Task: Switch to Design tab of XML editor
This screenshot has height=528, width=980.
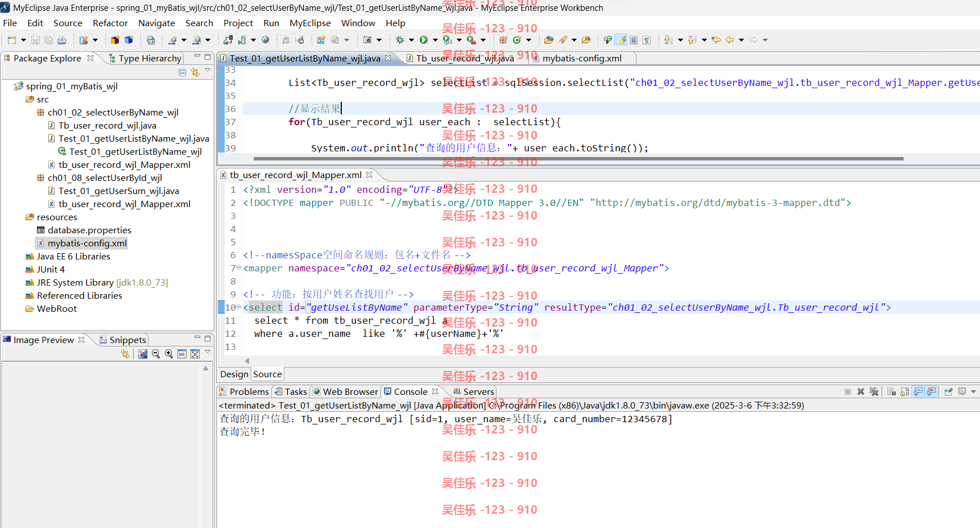Action: coord(234,374)
